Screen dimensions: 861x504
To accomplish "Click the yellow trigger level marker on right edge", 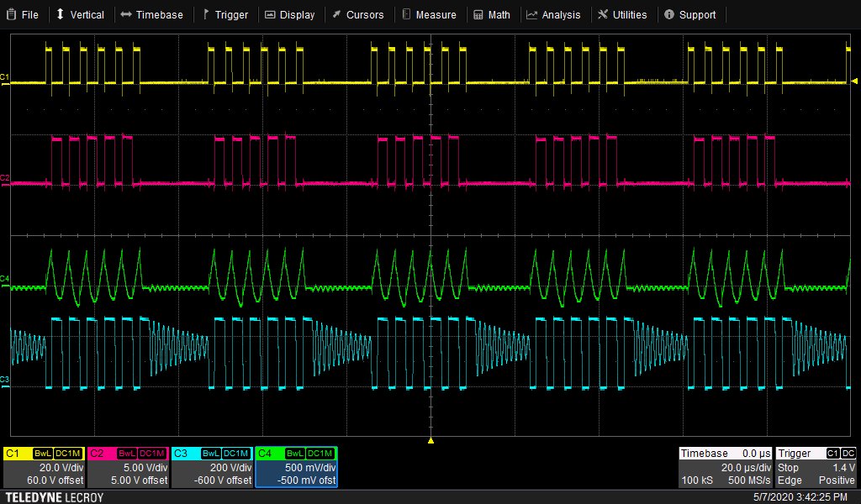I will point(854,81).
